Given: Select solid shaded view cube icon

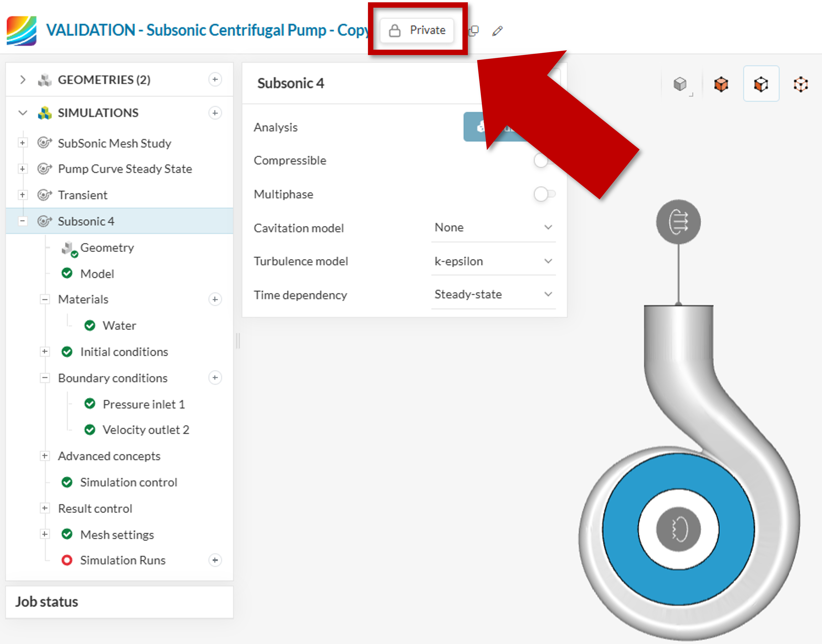Looking at the screenshot, I should coord(680,84).
